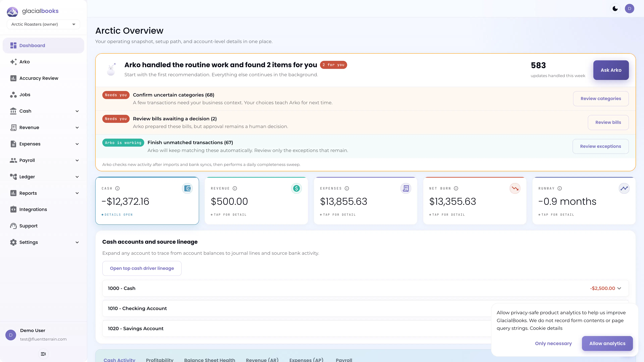Click the Revenue receipt icon in sidebar

13,127
